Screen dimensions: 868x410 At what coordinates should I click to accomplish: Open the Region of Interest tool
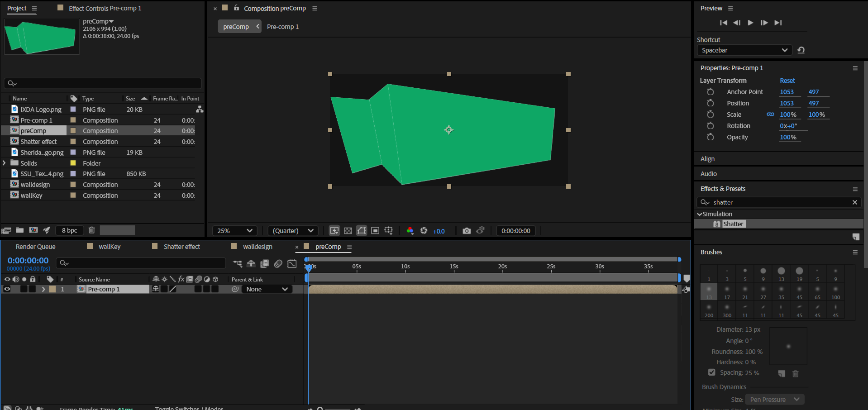(x=375, y=230)
